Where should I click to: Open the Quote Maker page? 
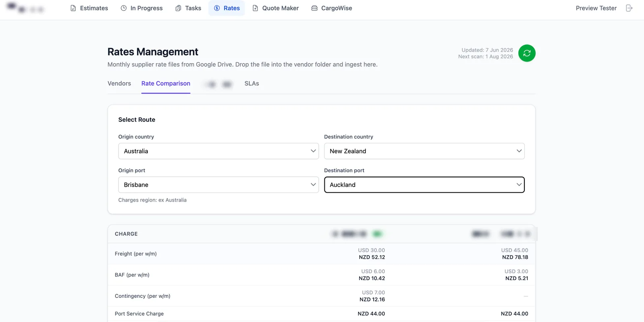pos(276,8)
